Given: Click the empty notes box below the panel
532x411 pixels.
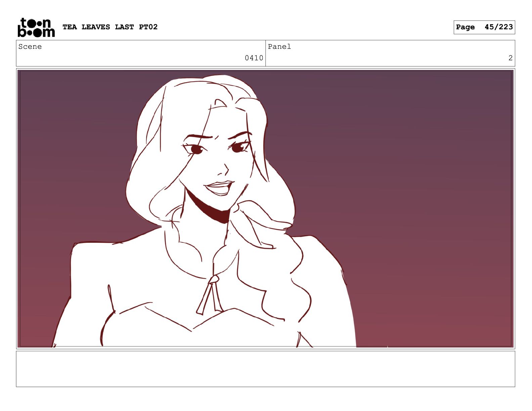Looking at the screenshot, I should 265,369.
